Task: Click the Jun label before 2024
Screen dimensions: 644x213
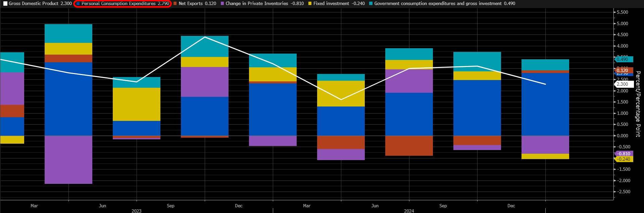Action: click(x=375, y=206)
